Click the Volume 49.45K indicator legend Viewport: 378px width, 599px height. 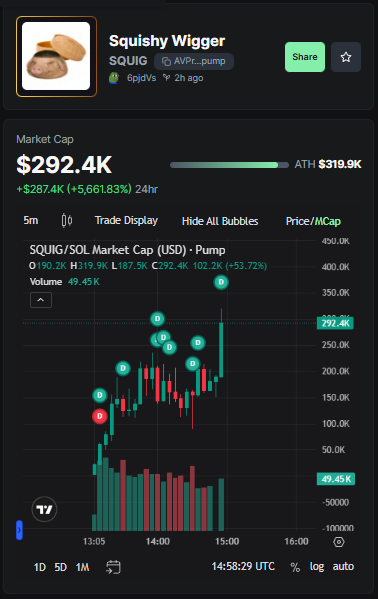click(x=65, y=282)
